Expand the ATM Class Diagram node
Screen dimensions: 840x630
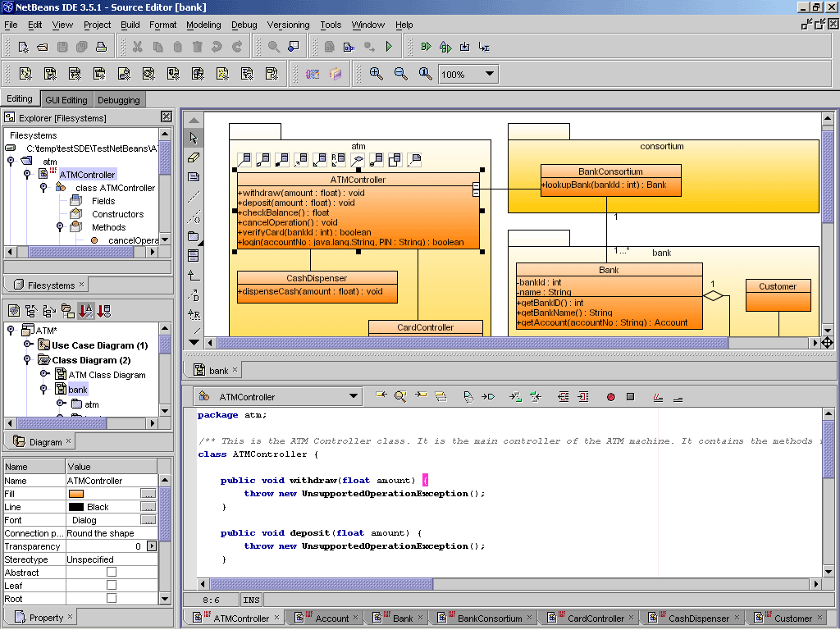tap(44, 374)
